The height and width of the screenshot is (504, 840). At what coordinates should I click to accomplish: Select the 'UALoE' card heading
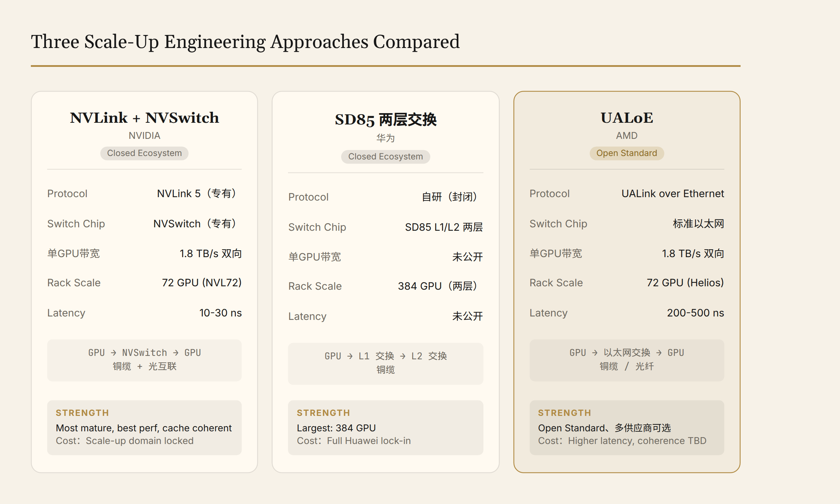tap(627, 118)
